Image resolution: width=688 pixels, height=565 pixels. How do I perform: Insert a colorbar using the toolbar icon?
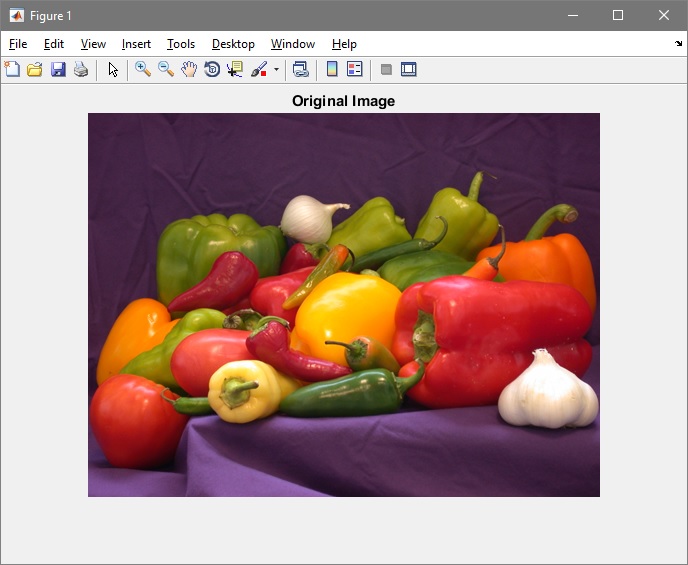[332, 69]
